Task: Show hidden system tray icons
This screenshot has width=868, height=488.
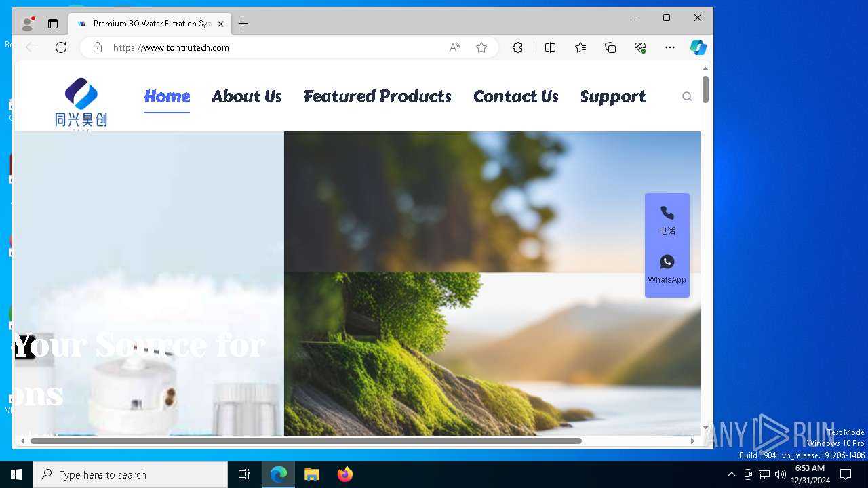Action: point(731,474)
